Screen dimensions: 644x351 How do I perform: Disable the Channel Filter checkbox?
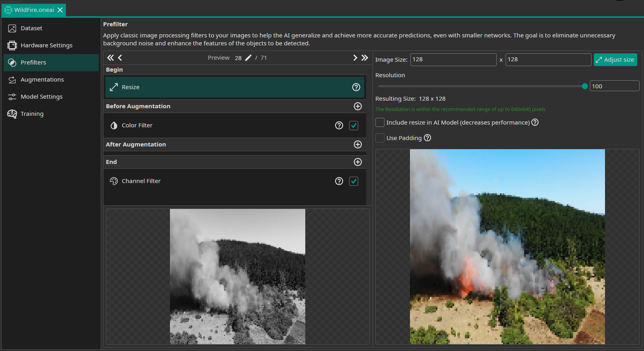click(353, 181)
